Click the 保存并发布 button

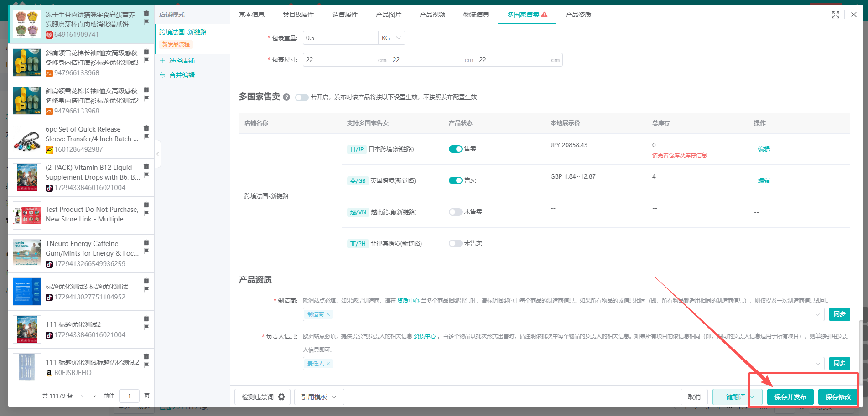point(790,396)
